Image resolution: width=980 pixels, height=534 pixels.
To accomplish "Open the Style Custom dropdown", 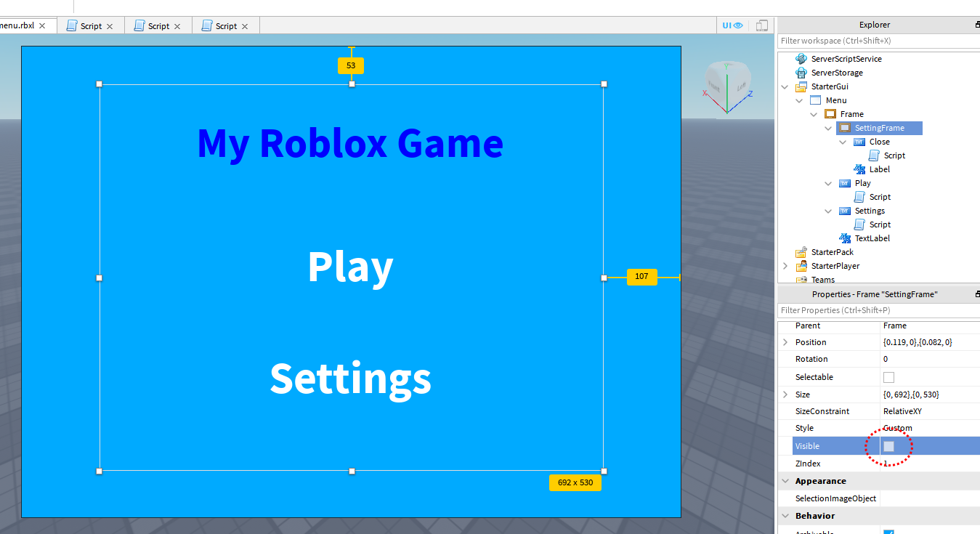I will tap(930, 428).
